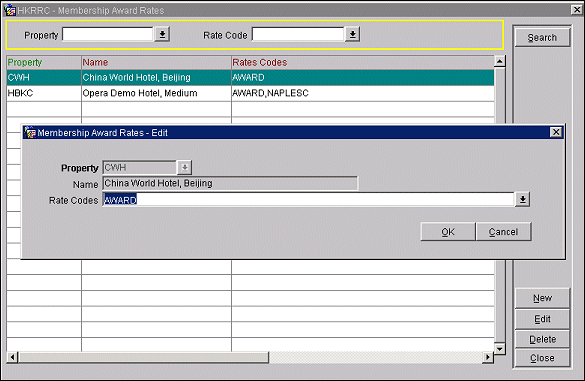The width and height of the screenshot is (585, 381).
Task: Cancel the Membership Award Rates edit
Action: [503, 232]
